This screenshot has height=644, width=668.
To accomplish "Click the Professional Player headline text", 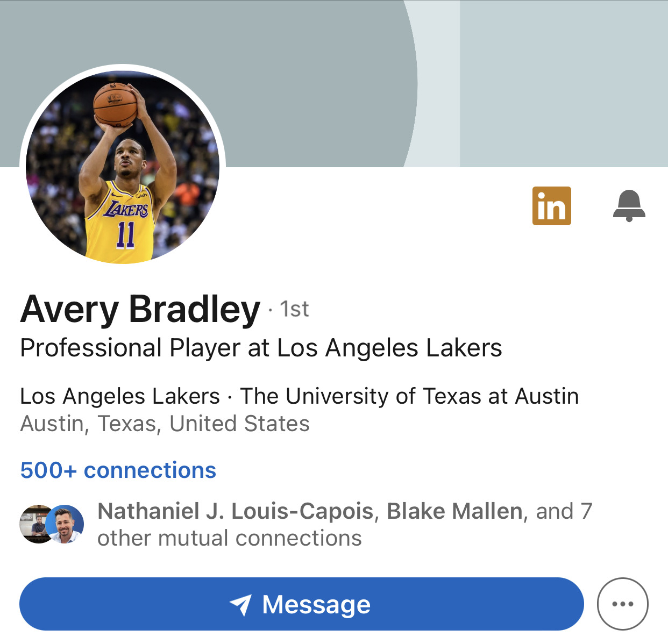I will [261, 348].
